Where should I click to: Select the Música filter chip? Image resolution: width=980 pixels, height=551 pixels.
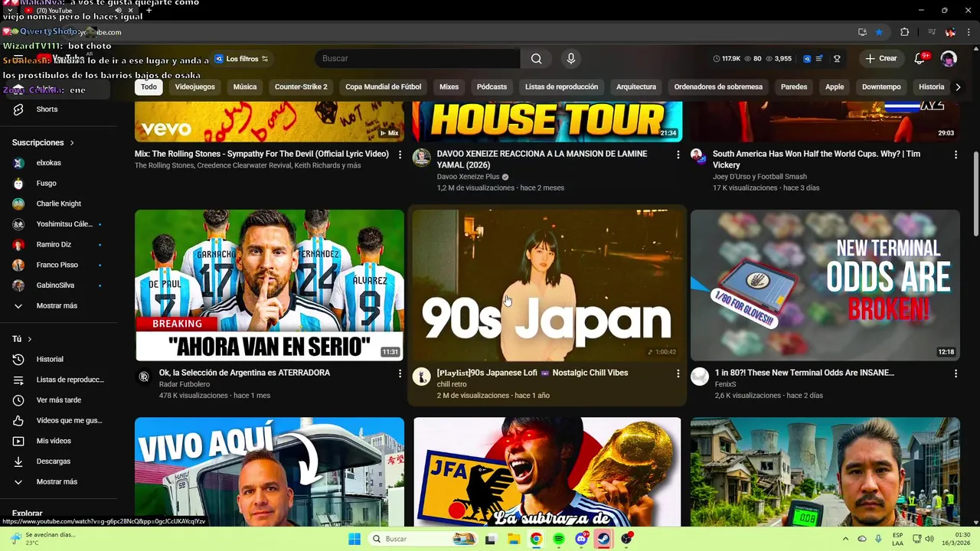pyautogui.click(x=245, y=87)
